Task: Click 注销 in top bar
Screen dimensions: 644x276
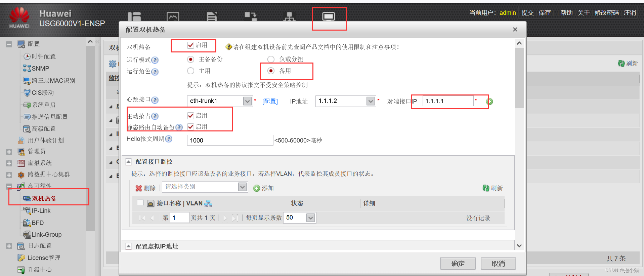Action: pos(630,13)
